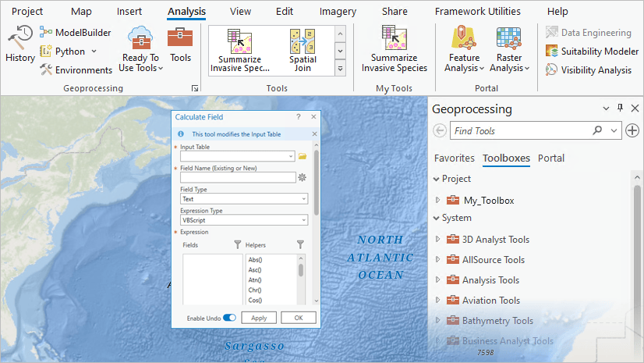644x363 pixels.
Task: Click the info icon in the message bar
Action: point(181,134)
